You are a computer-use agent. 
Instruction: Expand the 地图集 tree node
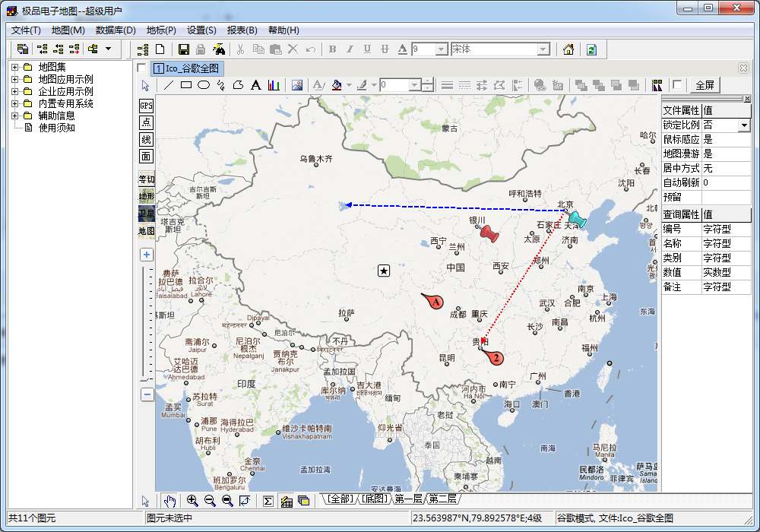[14, 67]
